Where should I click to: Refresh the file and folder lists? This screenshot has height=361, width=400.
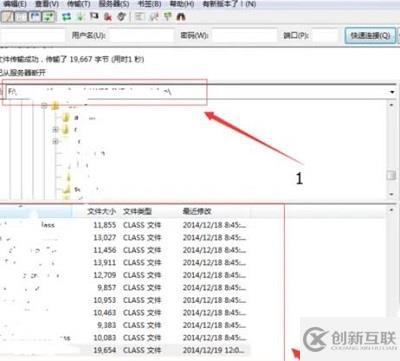pos(66,16)
